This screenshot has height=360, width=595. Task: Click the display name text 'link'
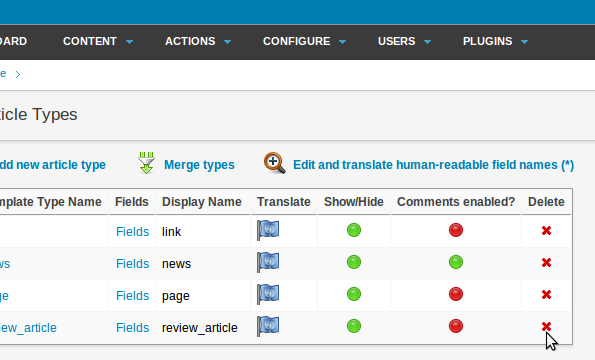click(172, 231)
